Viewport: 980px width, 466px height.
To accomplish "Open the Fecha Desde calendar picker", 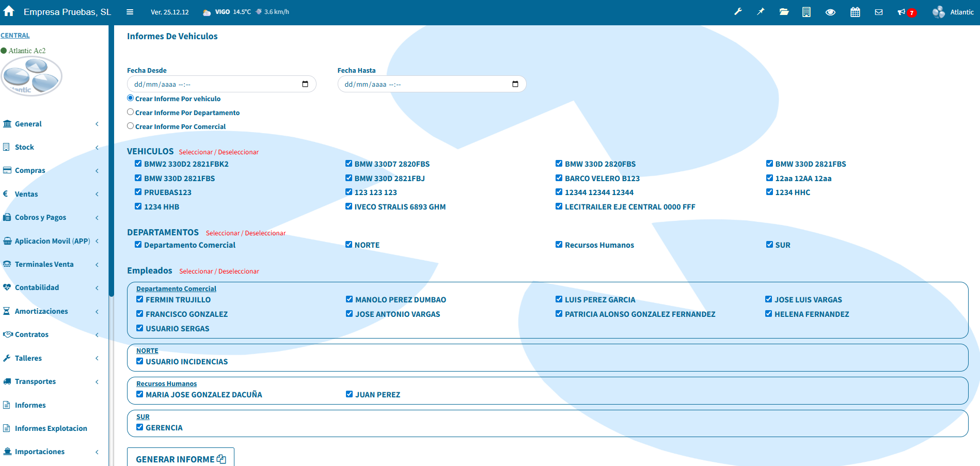I will (x=305, y=84).
